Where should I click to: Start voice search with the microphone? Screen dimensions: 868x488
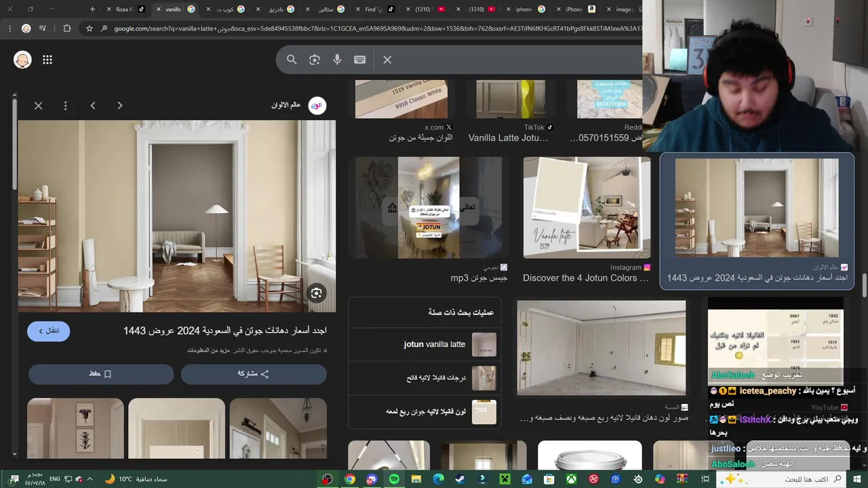click(337, 60)
